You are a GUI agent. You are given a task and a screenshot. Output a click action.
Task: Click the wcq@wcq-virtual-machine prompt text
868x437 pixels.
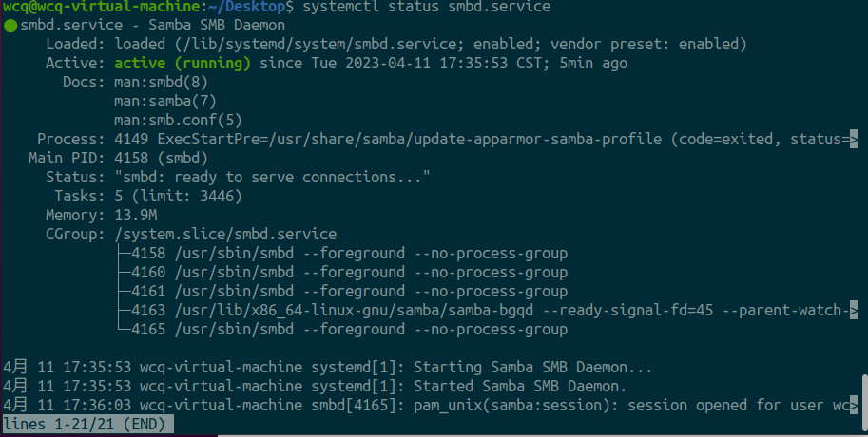(101, 7)
